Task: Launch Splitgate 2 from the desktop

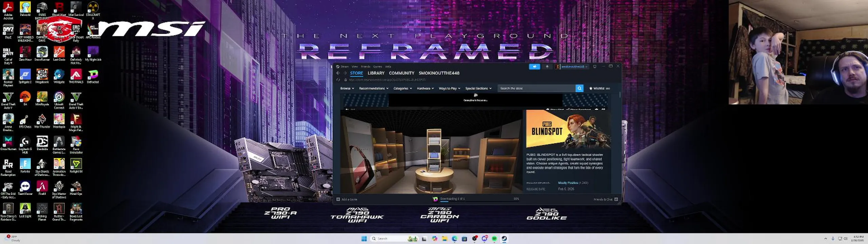Action: (25, 76)
